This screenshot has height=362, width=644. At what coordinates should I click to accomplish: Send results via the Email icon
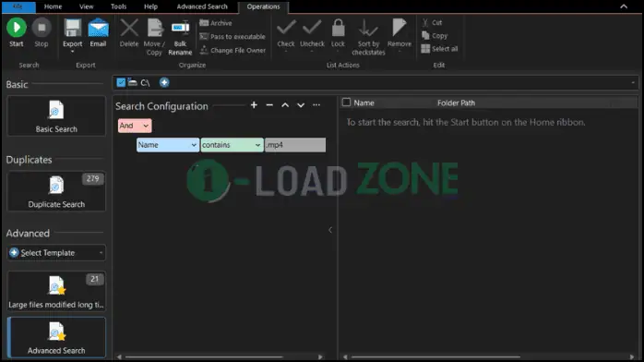[x=98, y=28]
